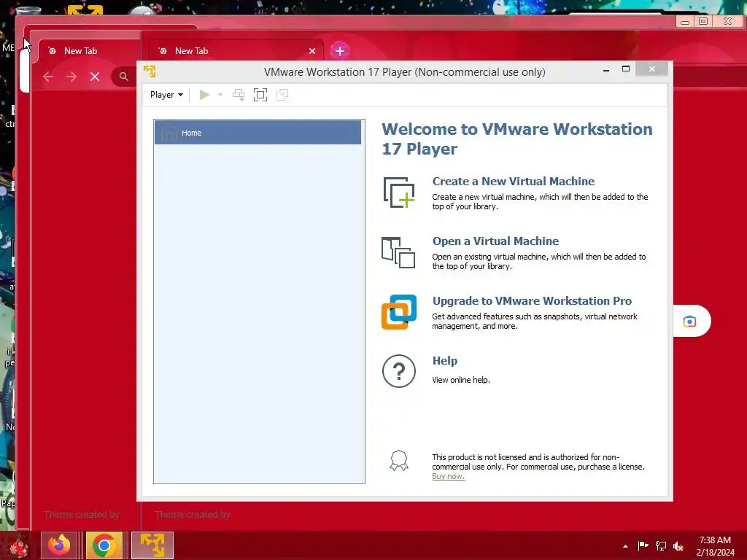Maximize the VMware Player window
Viewport: 747px width, 560px height.
[626, 69]
